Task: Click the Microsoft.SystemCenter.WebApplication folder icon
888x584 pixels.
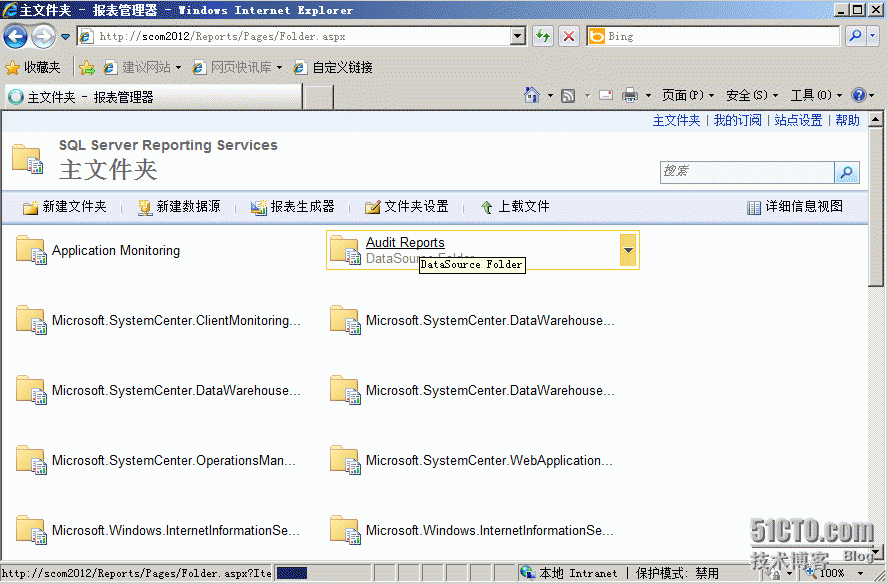Action: pos(345,460)
